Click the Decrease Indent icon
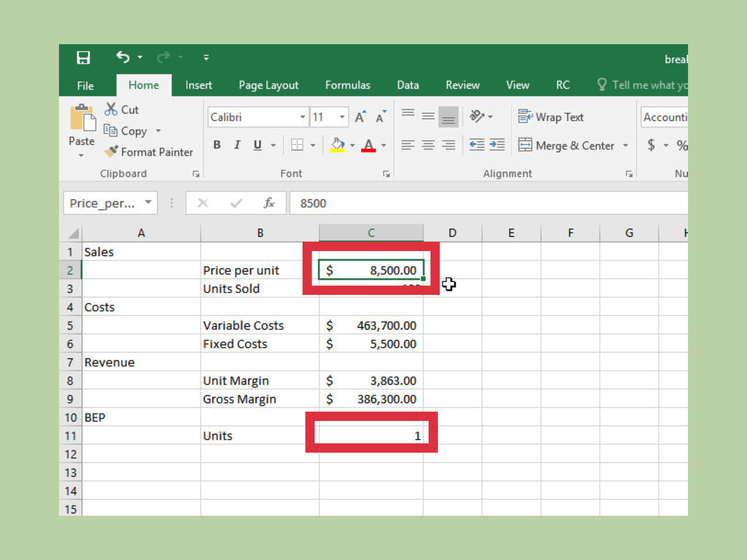The image size is (747, 560). pyautogui.click(x=477, y=145)
